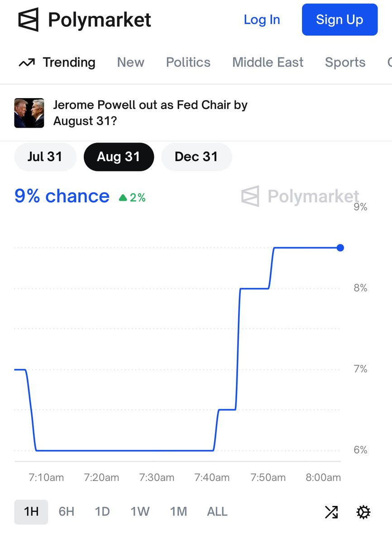Click the blue endpoint dot on chart

coord(340,248)
